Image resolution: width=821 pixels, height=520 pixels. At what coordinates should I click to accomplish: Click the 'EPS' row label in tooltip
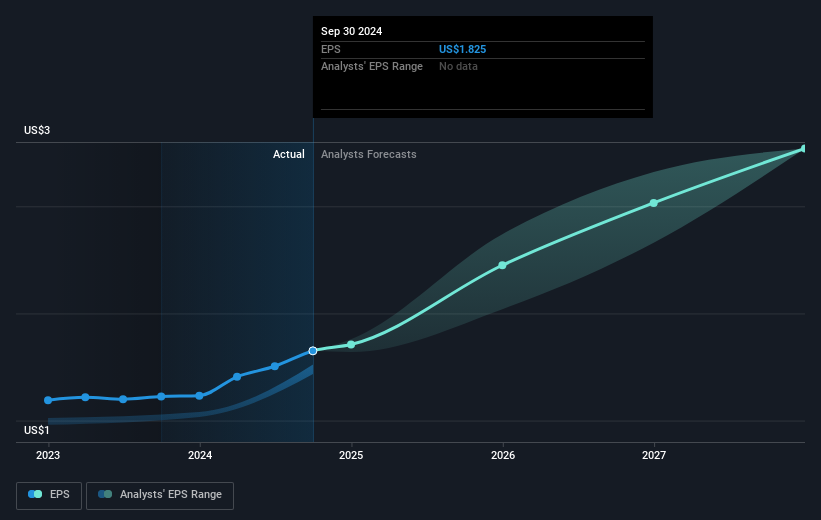[x=330, y=49]
